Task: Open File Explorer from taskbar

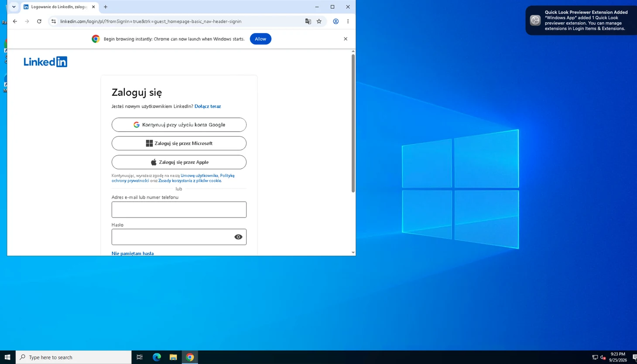Action: coord(173,357)
